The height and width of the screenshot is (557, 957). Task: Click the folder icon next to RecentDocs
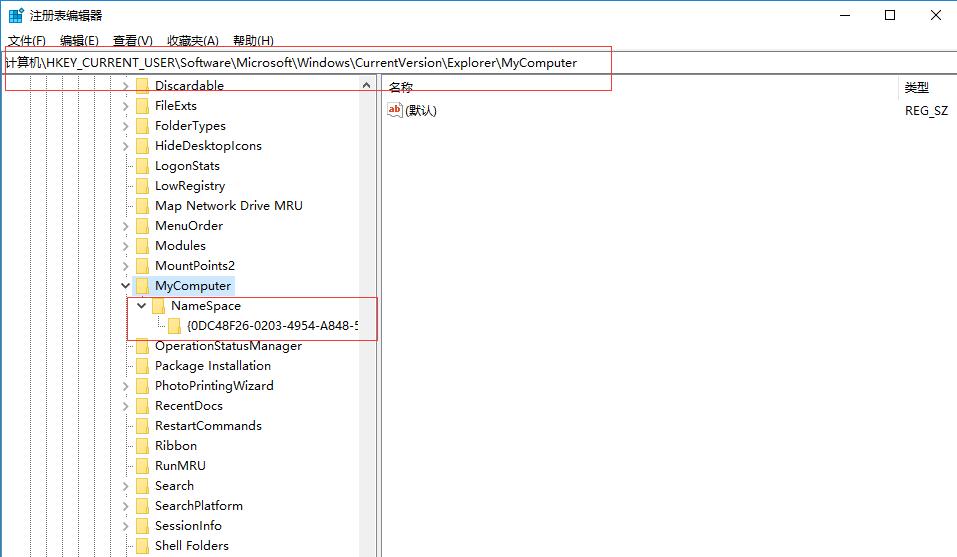coord(142,406)
